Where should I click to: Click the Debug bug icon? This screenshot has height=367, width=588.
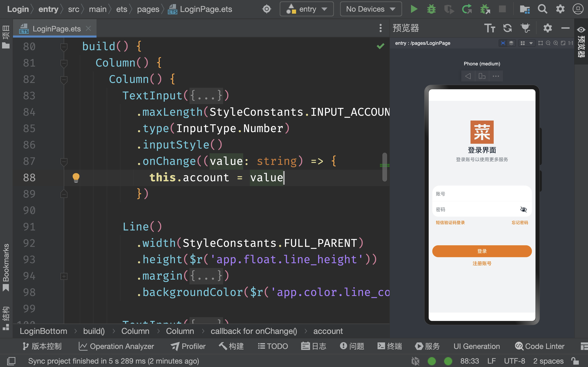[431, 9]
